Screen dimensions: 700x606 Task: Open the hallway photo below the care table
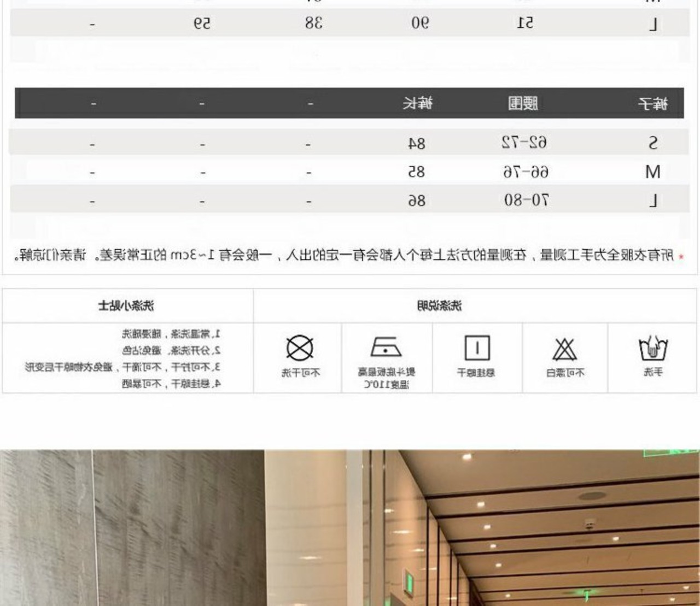[350, 528]
